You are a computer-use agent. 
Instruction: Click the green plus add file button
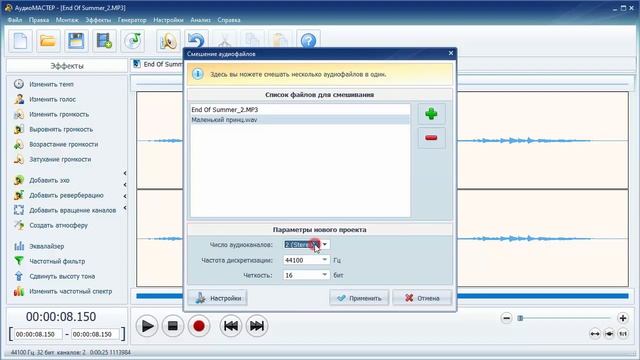click(431, 114)
